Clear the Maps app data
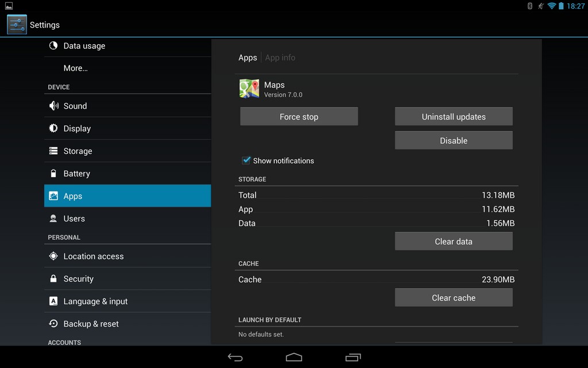Viewport: 588px width, 368px height. coord(454,241)
